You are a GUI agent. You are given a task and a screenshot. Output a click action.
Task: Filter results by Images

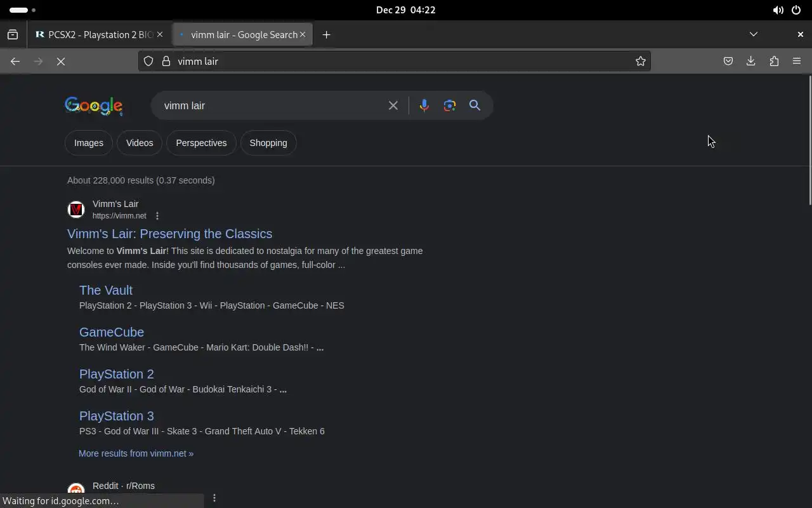(x=89, y=143)
